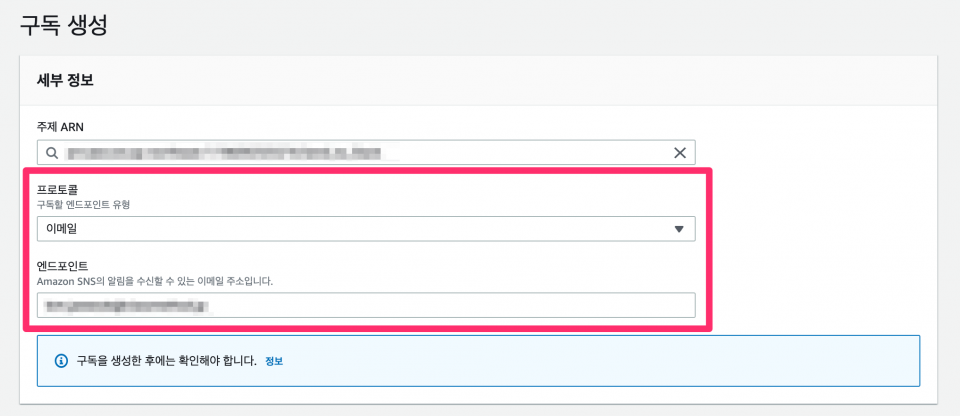The height and width of the screenshot is (416, 960).
Task: Click the magnifier icon in 주제 ARN field
Action: coord(52,153)
